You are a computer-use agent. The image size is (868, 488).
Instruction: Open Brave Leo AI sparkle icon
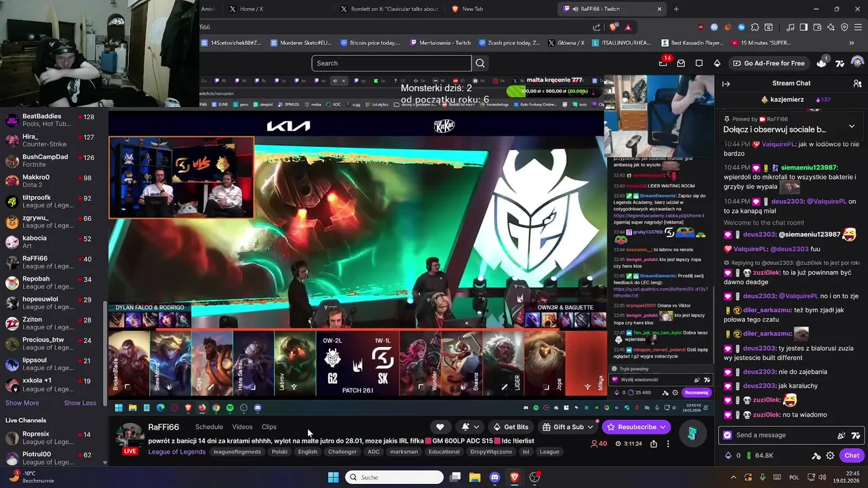[831, 27]
